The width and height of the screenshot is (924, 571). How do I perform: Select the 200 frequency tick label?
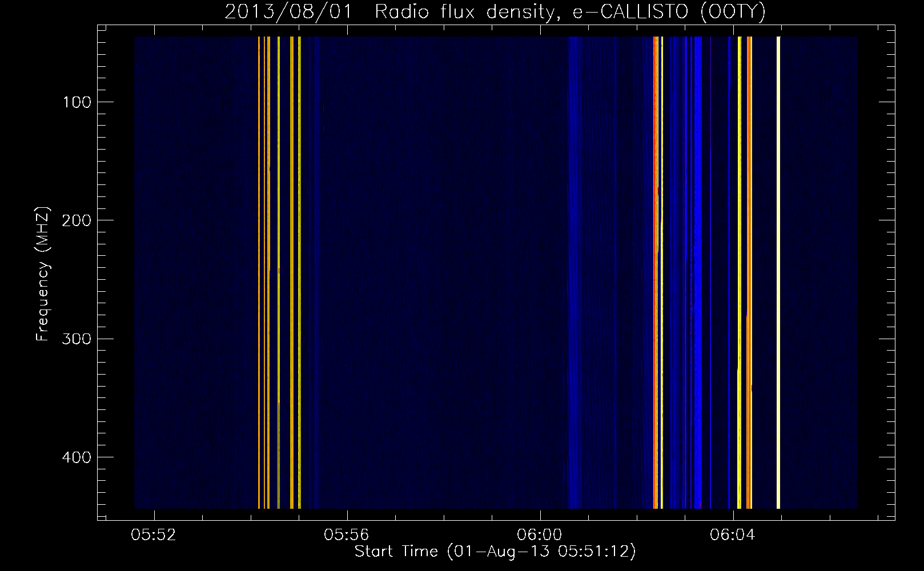[x=77, y=220]
